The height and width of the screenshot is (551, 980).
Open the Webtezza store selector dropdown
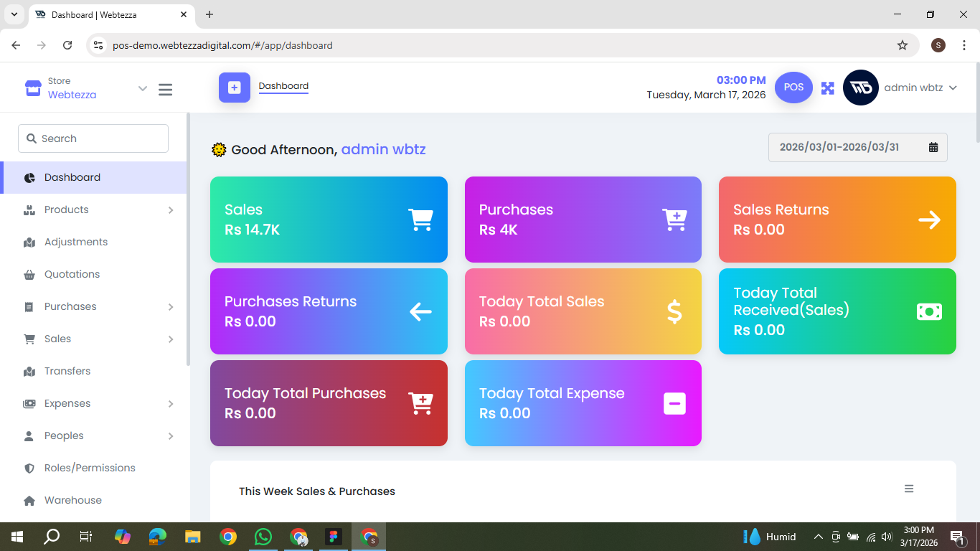pyautogui.click(x=142, y=88)
